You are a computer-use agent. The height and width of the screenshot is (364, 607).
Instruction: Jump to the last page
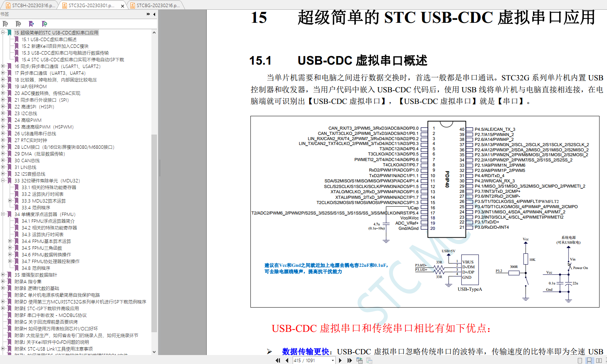click(x=349, y=361)
